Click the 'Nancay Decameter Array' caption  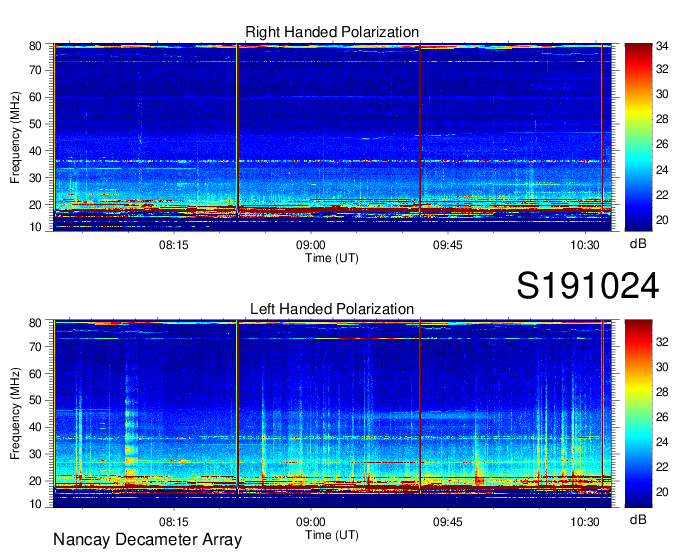pyautogui.click(x=147, y=540)
